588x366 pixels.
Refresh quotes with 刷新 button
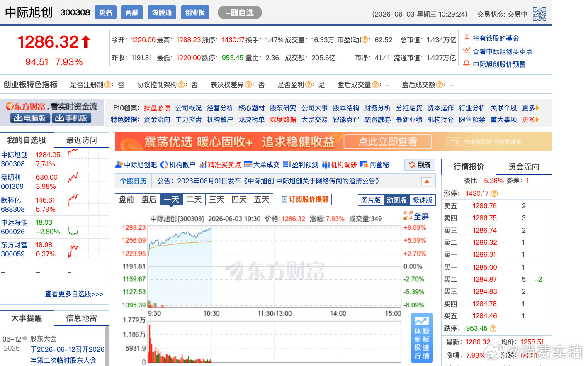tap(420, 165)
